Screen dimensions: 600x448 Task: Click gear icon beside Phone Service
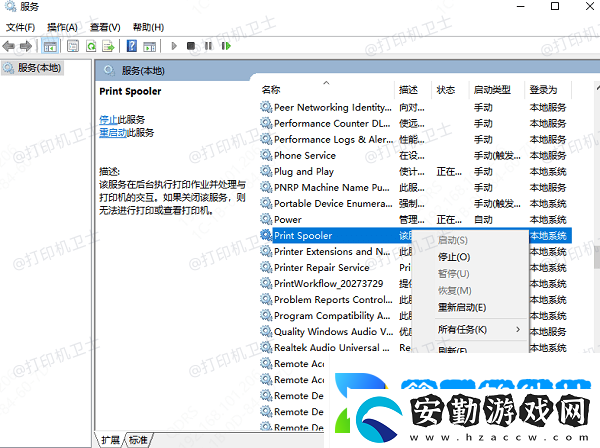(266, 155)
